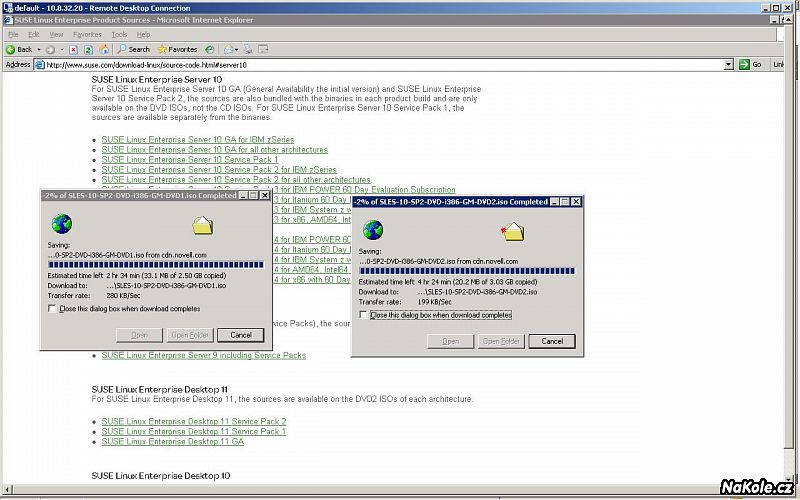Click the page icon in address bar
This screenshot has width=800, height=500.
(x=39, y=65)
